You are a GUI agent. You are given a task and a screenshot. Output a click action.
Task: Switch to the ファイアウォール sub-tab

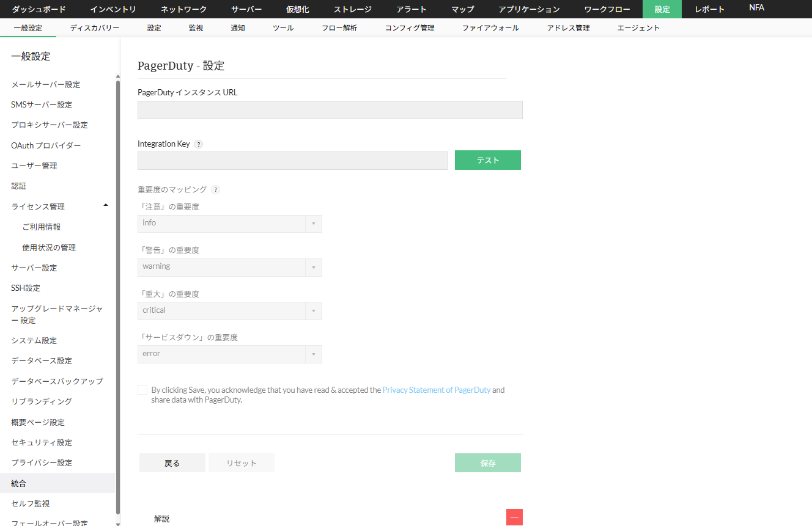coord(490,28)
